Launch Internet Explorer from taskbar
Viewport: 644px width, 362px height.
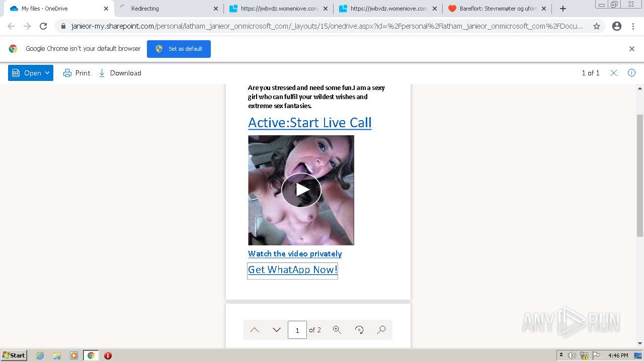tap(40, 355)
